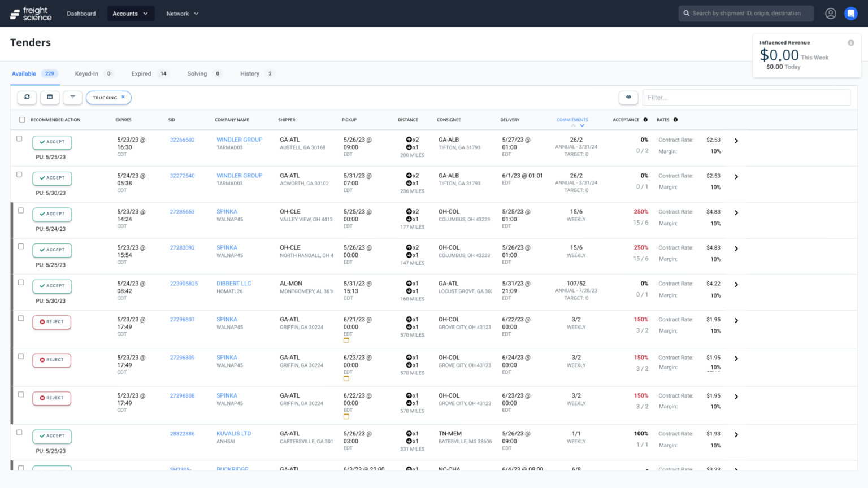Expand details for the KUVALIS LTD tender row

(x=736, y=434)
